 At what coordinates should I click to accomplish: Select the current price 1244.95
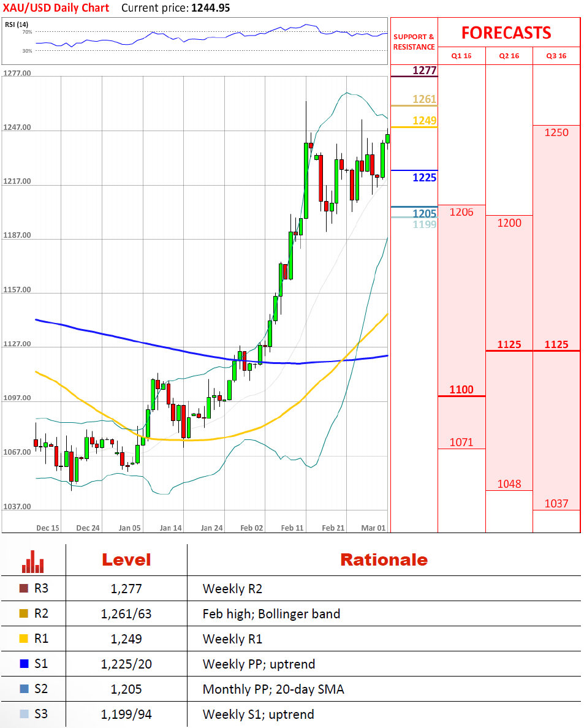pyautogui.click(x=210, y=8)
